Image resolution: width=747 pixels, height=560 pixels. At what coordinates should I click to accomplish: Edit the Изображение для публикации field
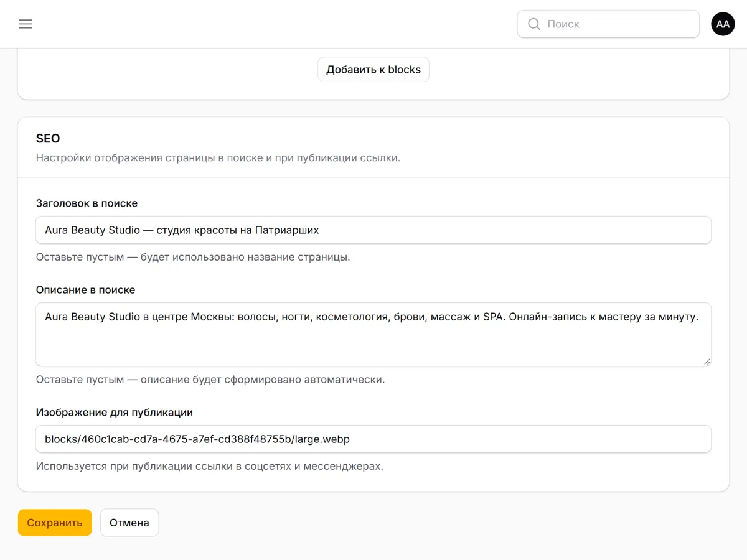point(374,439)
